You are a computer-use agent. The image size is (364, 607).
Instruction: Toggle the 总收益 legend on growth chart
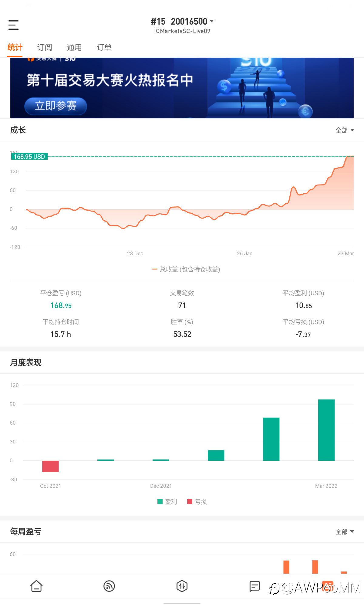(186, 269)
